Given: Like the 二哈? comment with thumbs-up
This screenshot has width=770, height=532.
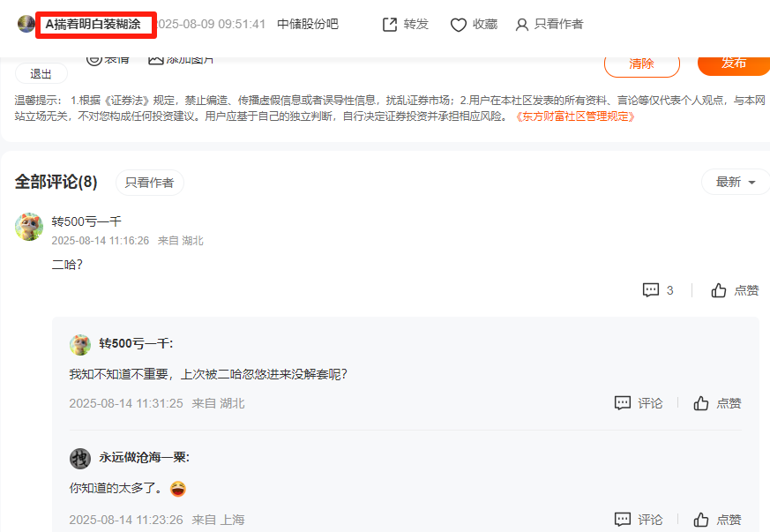Looking at the screenshot, I should tap(719, 290).
